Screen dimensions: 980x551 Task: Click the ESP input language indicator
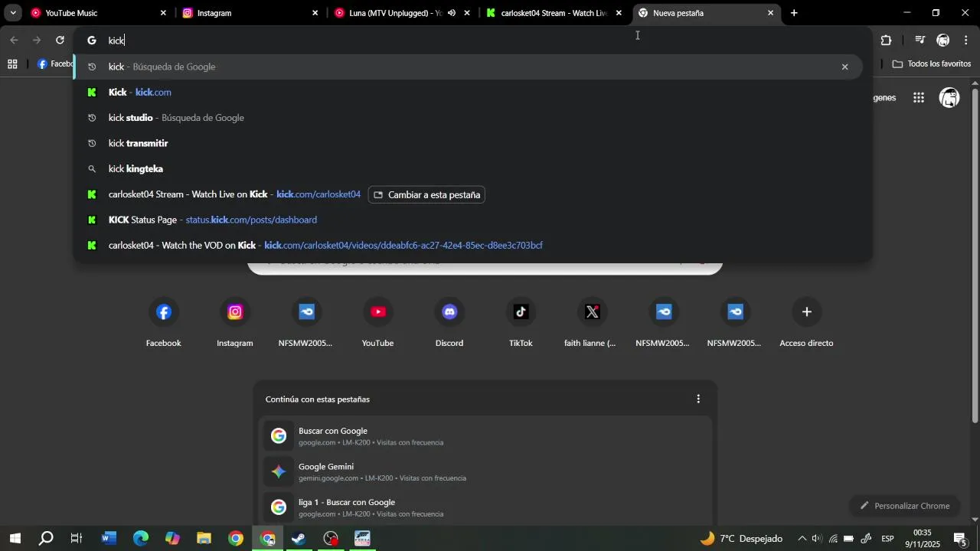click(887, 539)
